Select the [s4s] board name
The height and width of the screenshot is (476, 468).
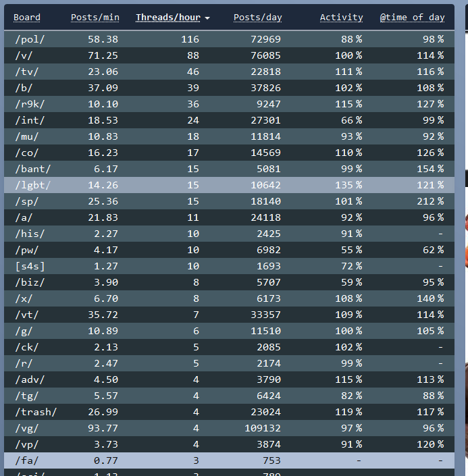pyautogui.click(x=30, y=266)
